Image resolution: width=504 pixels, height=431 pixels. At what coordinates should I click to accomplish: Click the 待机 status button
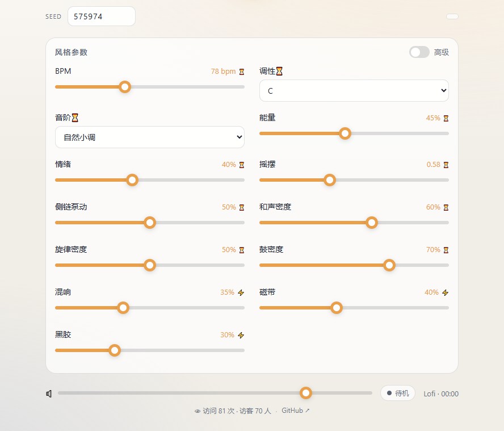click(398, 393)
